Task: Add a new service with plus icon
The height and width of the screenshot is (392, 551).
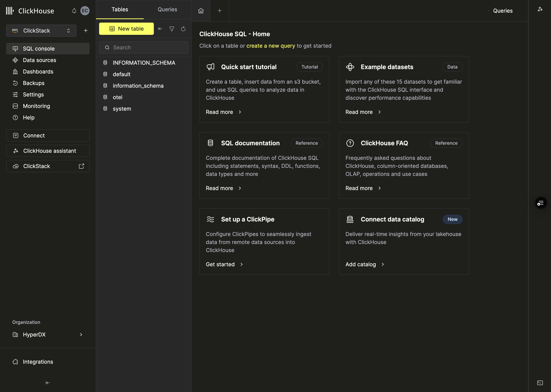Action: tap(86, 31)
